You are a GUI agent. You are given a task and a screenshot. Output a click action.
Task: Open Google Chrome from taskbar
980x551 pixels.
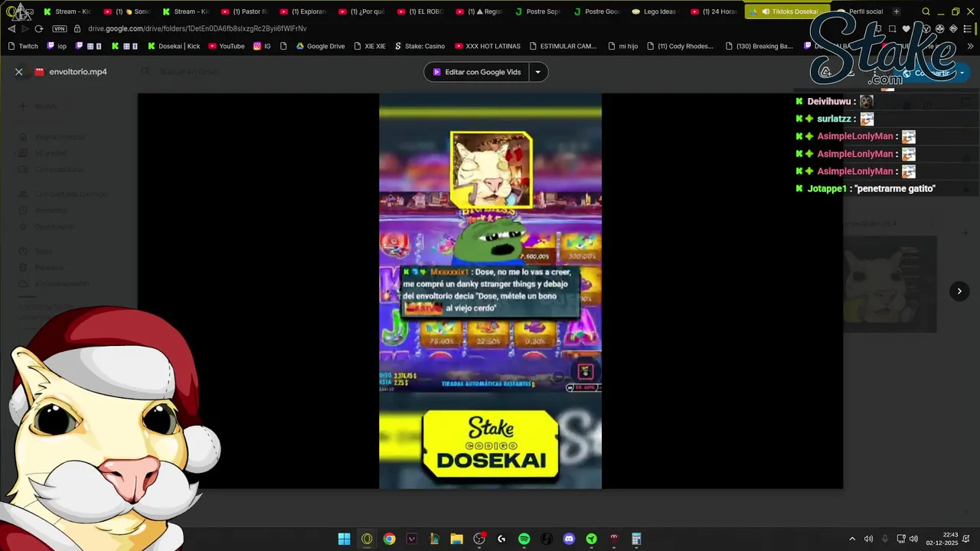coord(389,539)
